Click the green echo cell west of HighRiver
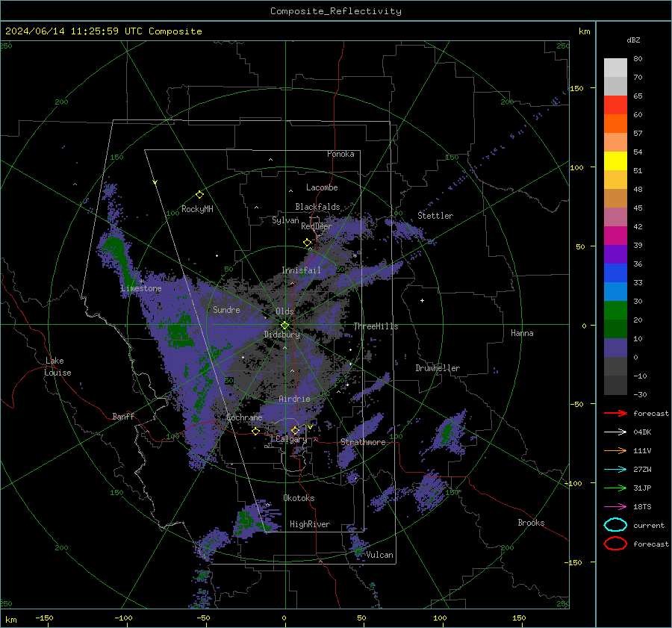 coord(245,519)
